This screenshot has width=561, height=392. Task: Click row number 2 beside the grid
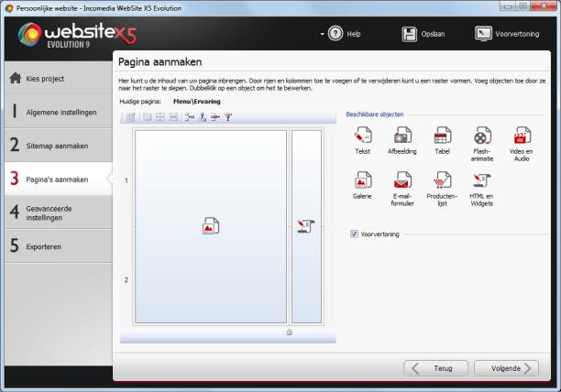tap(126, 280)
